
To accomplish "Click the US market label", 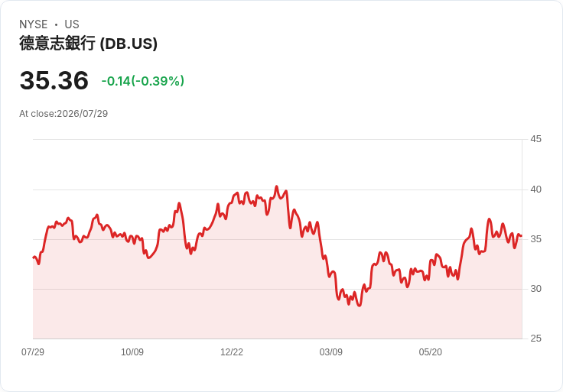I will coord(72,24).
